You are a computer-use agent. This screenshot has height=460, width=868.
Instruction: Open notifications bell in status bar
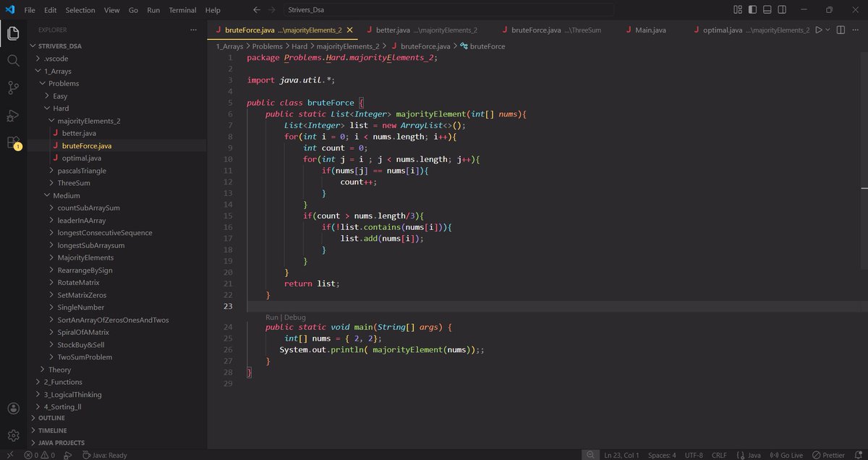(x=858, y=455)
